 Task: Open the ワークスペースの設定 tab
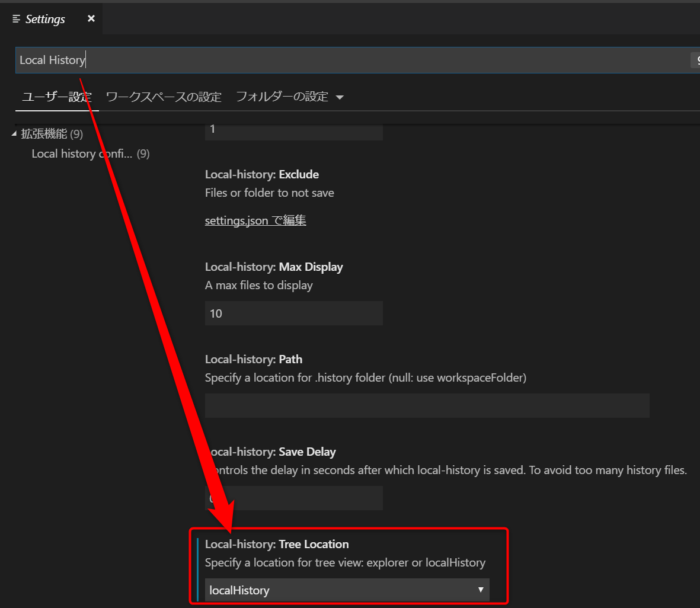click(x=163, y=97)
